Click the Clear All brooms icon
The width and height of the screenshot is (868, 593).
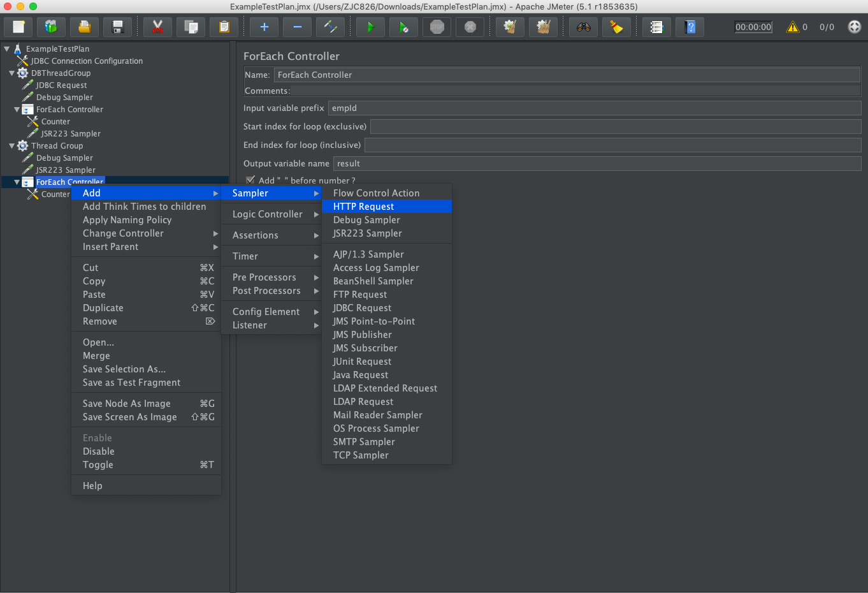pyautogui.click(x=543, y=27)
